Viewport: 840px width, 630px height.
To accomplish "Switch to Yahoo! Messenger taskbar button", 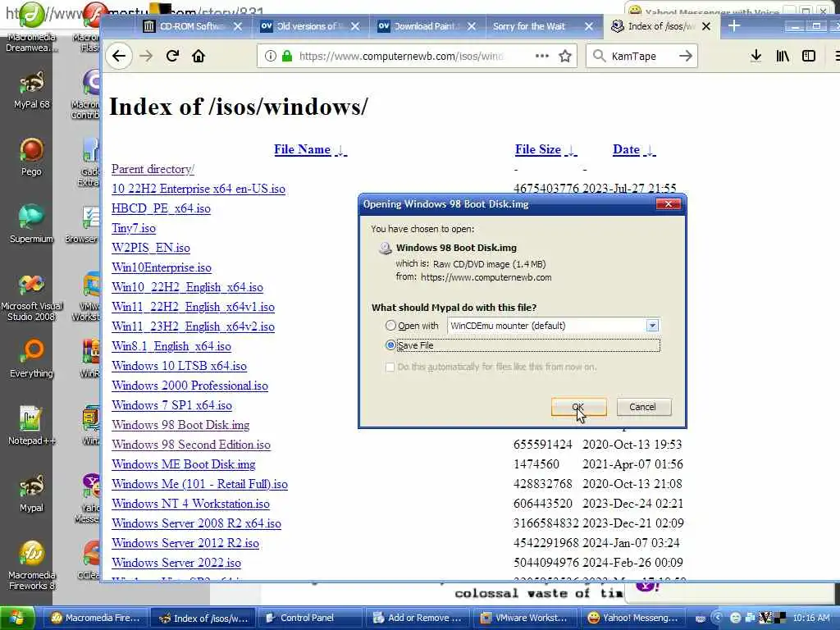I will point(634,618).
